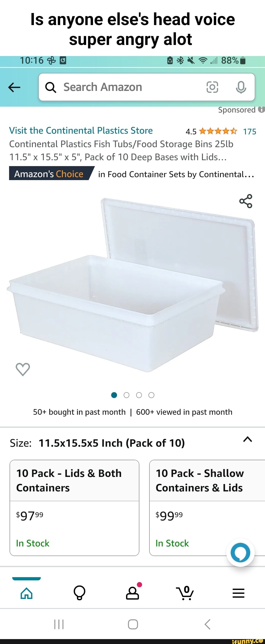Select third product image dot
Image resolution: width=265 pixels, height=644 pixels.
(139, 395)
